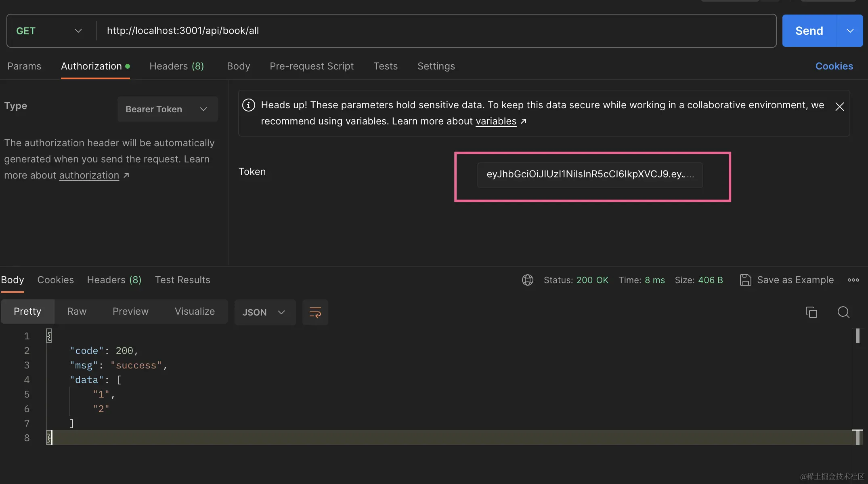Select the Raw response view

point(77,311)
